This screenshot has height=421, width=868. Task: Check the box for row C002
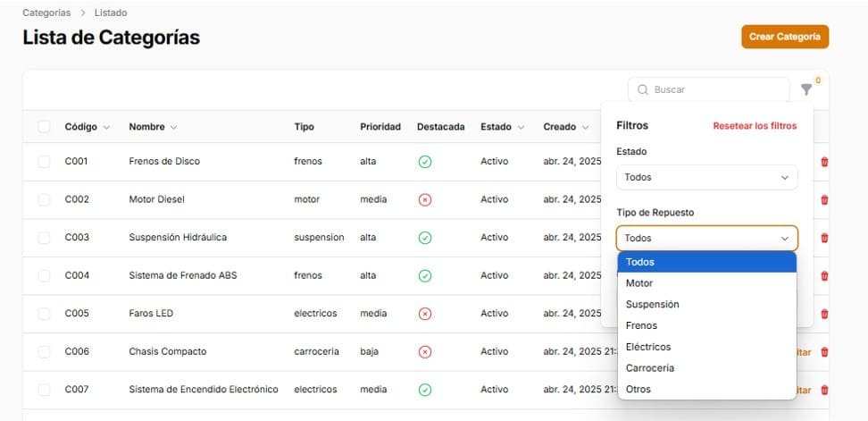click(x=44, y=200)
